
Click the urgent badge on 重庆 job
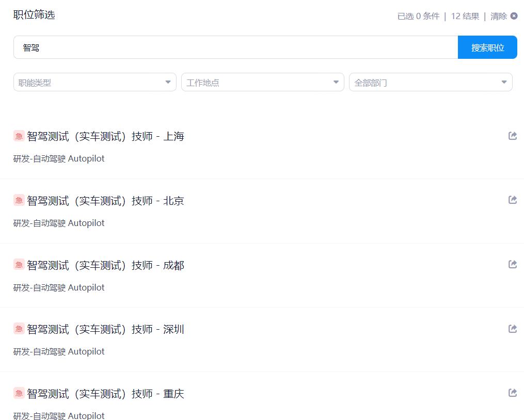[19, 393]
